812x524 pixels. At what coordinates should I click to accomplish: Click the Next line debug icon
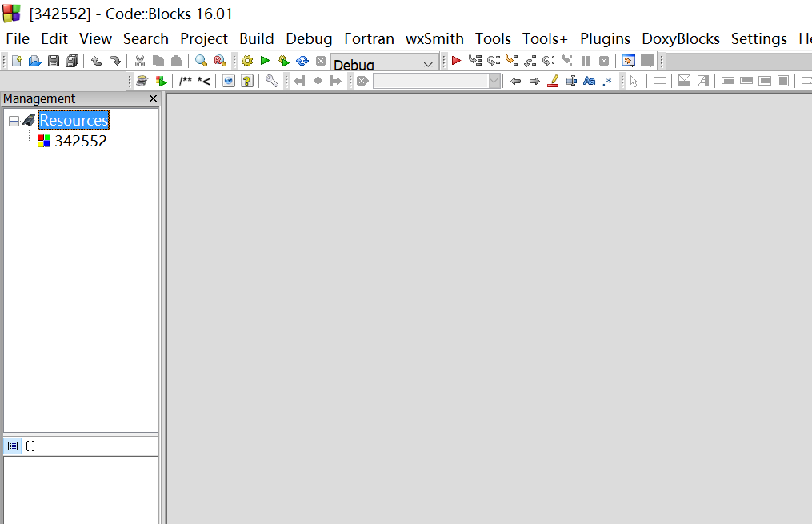point(493,61)
